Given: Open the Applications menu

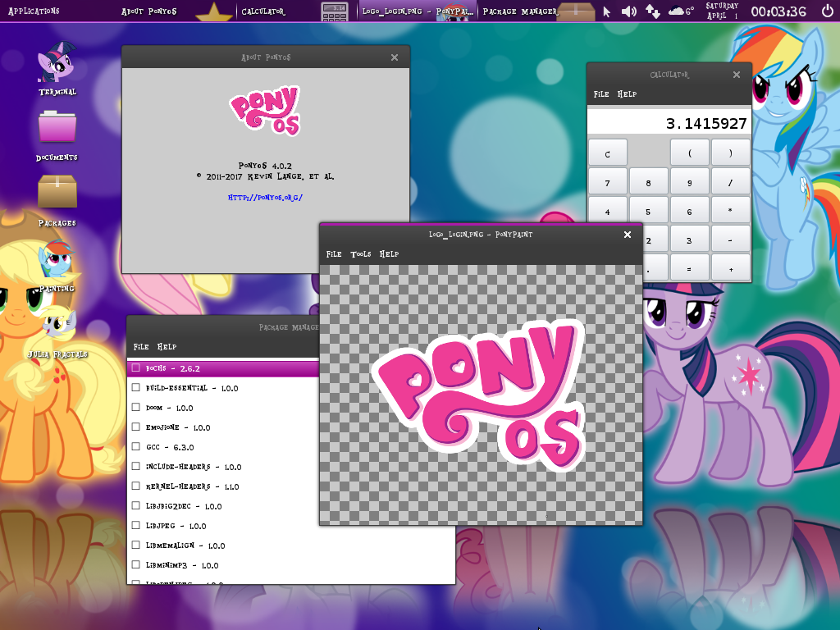Looking at the screenshot, I should click(x=34, y=11).
